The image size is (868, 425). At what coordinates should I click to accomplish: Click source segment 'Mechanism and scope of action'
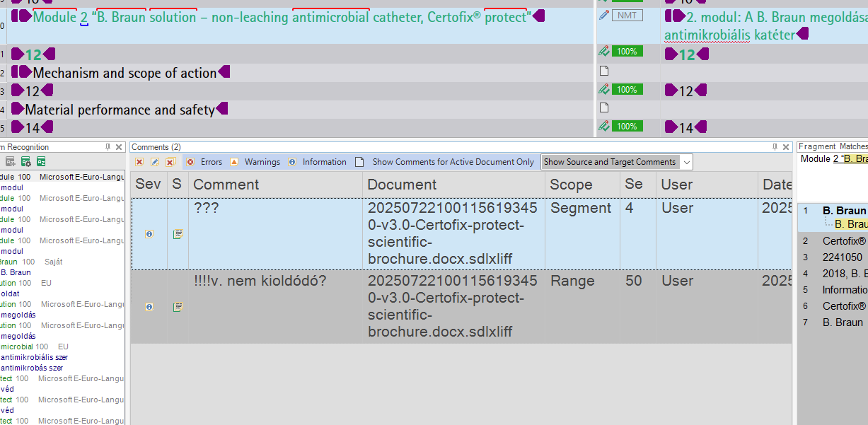125,73
